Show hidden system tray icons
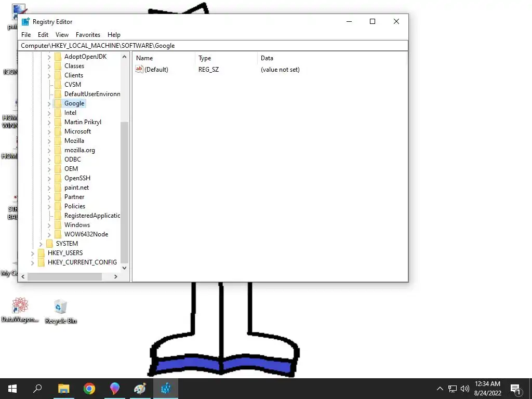This screenshot has width=532, height=399. click(x=440, y=389)
